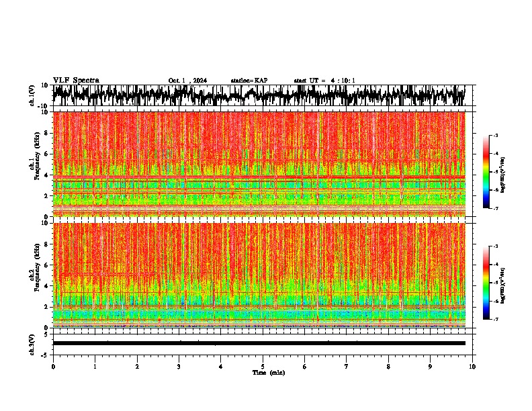Click the "VLF Spectra" plot title

(x=76, y=81)
